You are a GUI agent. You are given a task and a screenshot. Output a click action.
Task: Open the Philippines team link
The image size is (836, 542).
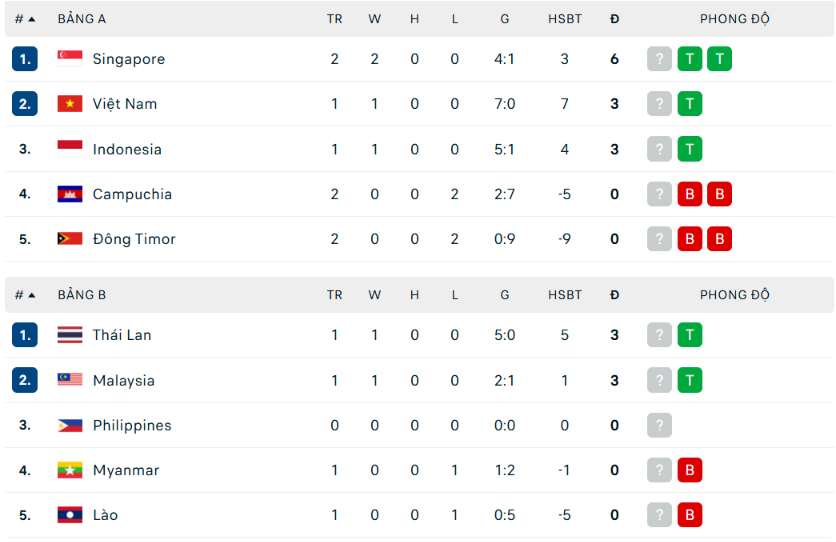point(132,425)
